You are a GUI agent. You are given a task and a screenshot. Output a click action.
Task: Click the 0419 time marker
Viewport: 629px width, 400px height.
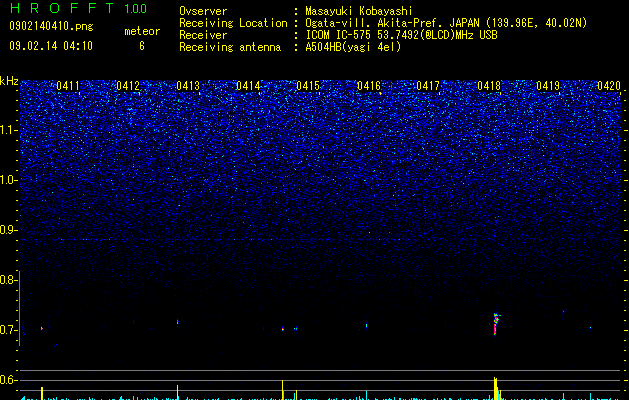tap(548, 86)
